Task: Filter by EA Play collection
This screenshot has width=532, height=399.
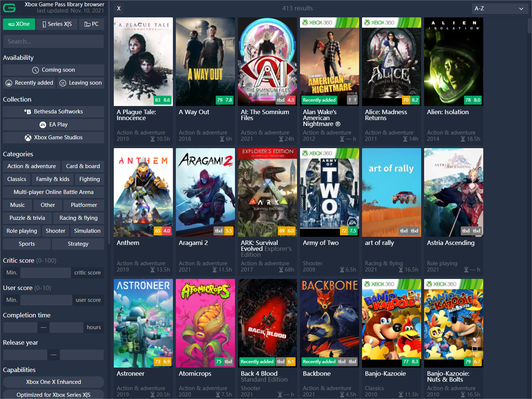Action: pyautogui.click(x=53, y=125)
